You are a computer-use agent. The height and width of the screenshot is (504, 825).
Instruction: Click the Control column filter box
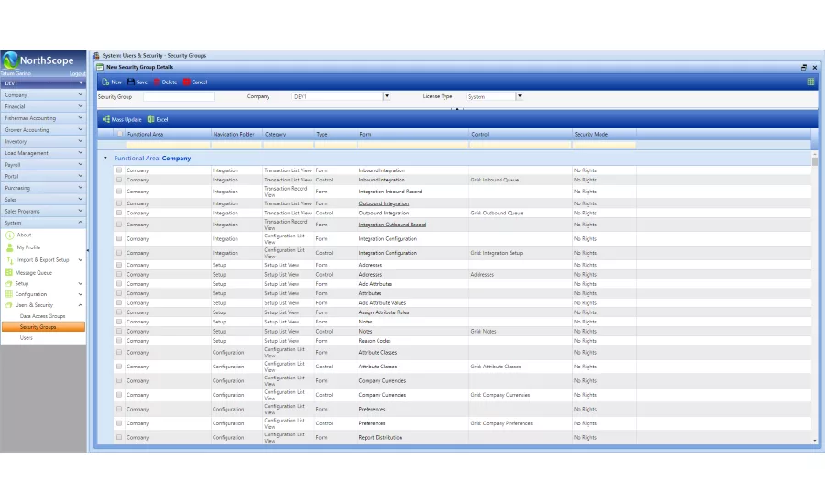point(521,145)
